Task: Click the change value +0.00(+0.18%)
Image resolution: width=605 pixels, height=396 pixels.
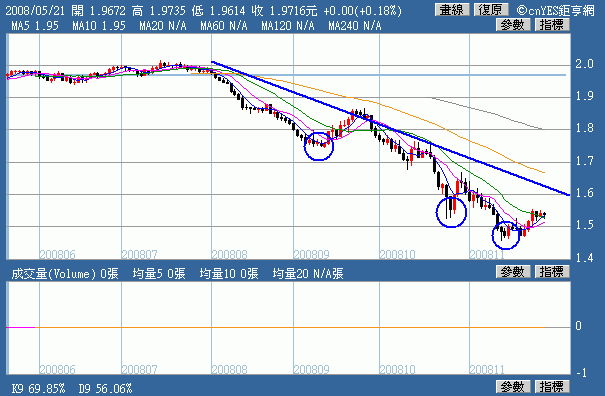Action: coord(362,10)
